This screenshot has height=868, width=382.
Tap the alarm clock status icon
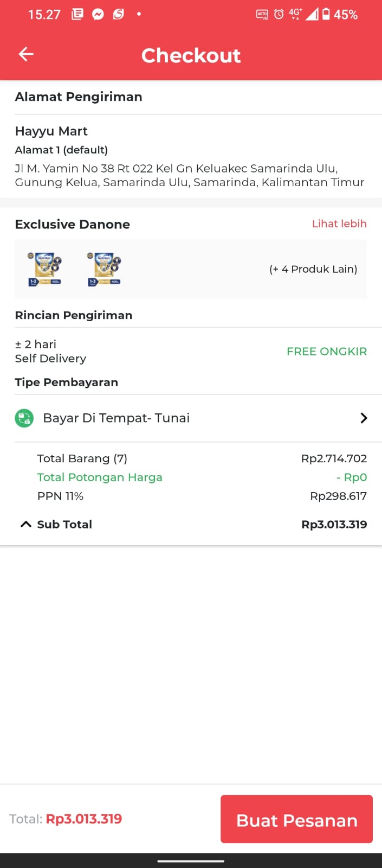click(279, 15)
